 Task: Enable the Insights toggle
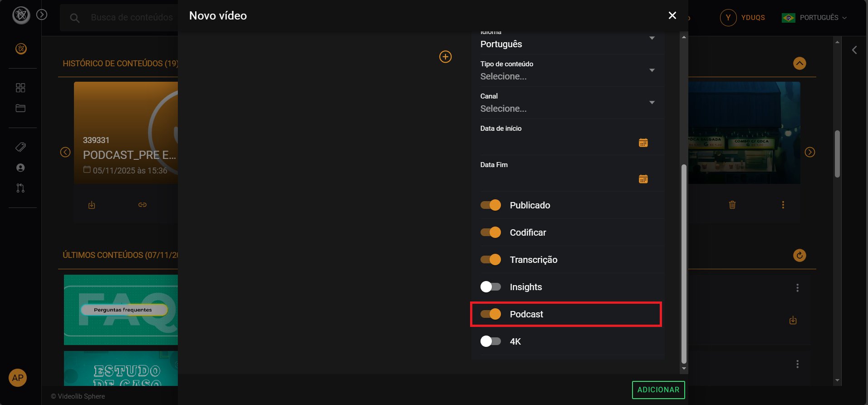(490, 286)
